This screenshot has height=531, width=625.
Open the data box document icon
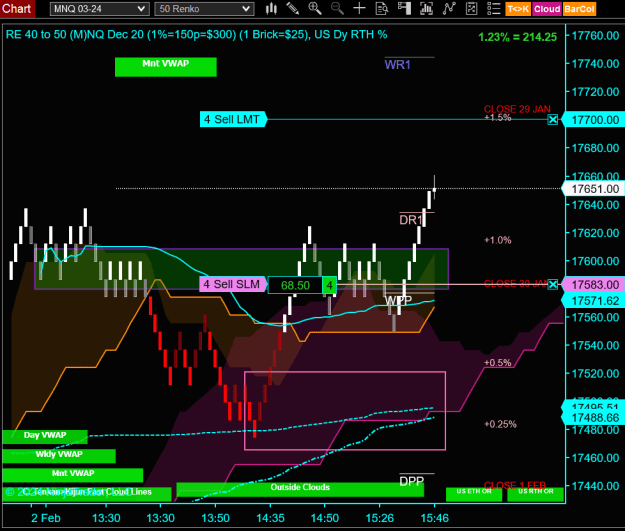point(382,8)
